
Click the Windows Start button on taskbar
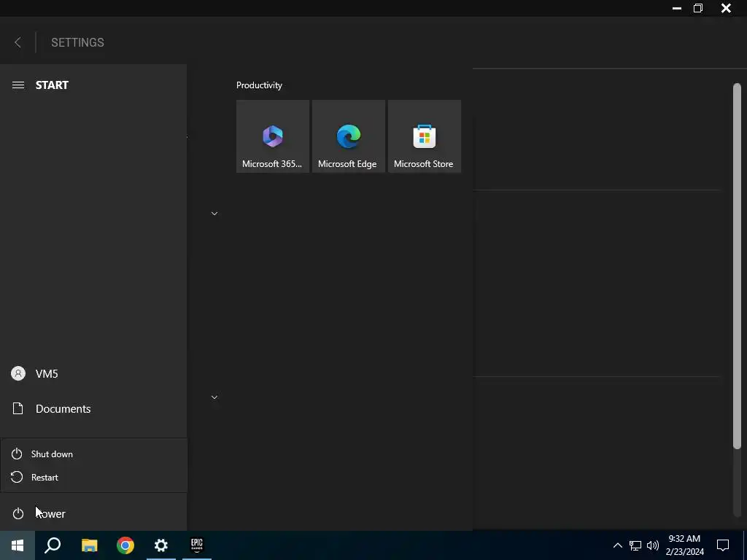[18, 545]
